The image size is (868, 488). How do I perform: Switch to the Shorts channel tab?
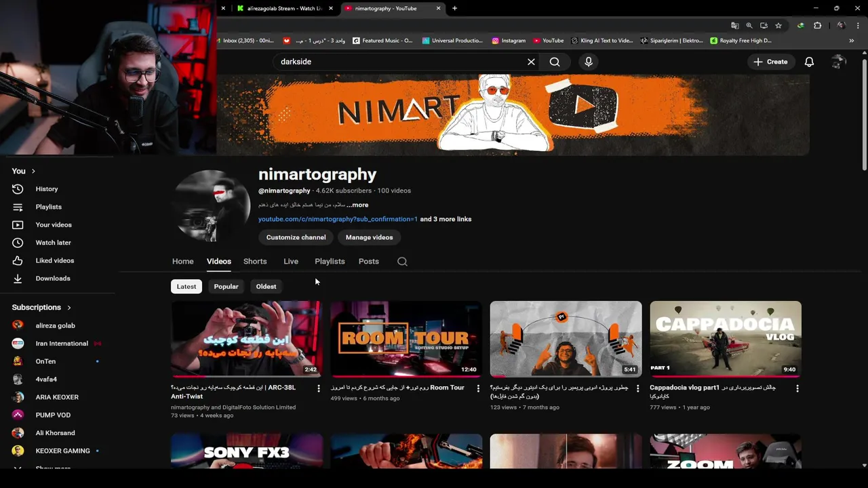[255, 261]
